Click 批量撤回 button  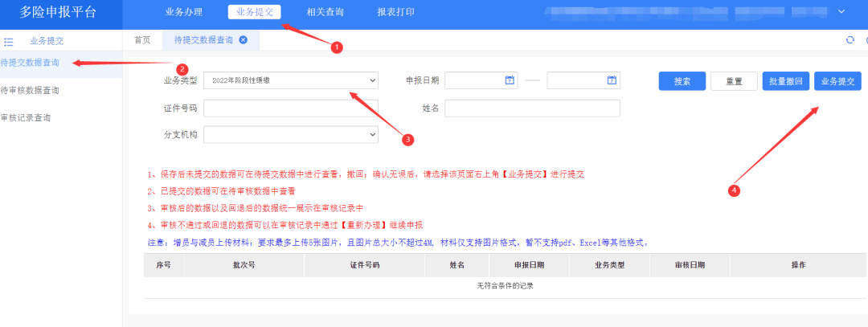click(785, 81)
